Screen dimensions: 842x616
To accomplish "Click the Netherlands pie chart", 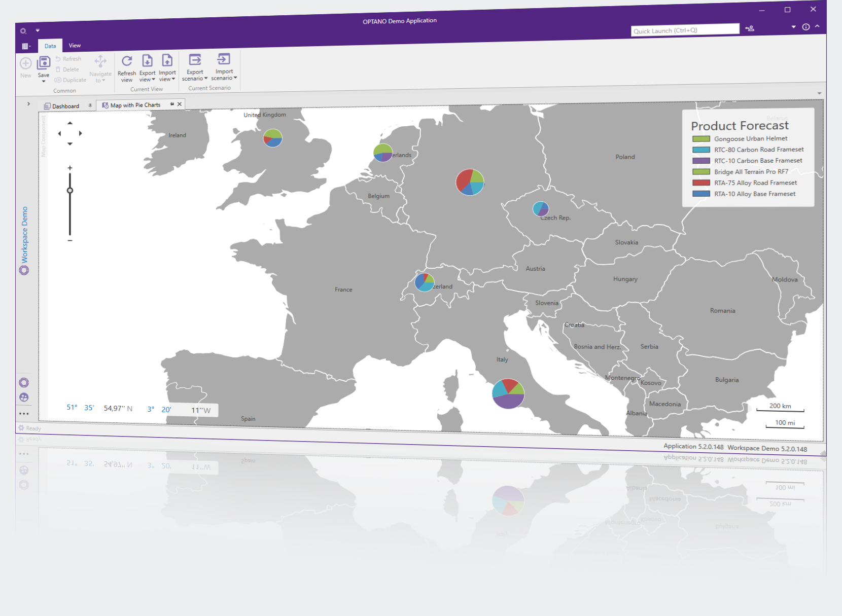I will (383, 153).
